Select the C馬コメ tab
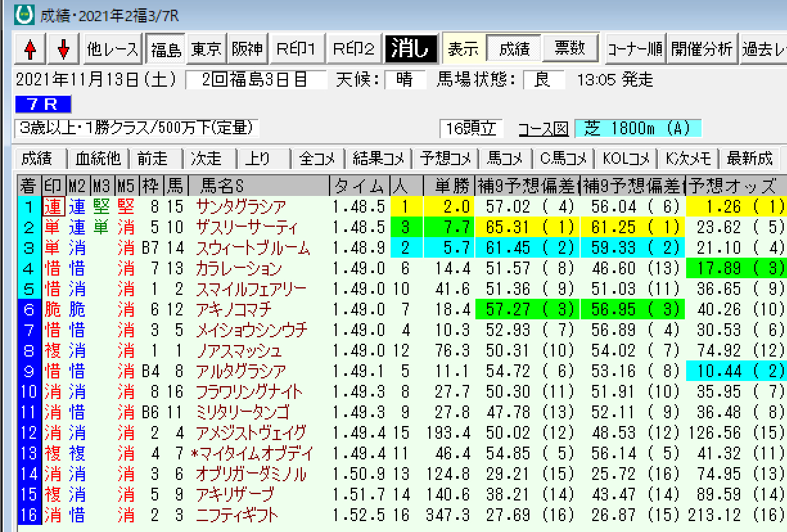The image size is (787, 532). [563, 157]
